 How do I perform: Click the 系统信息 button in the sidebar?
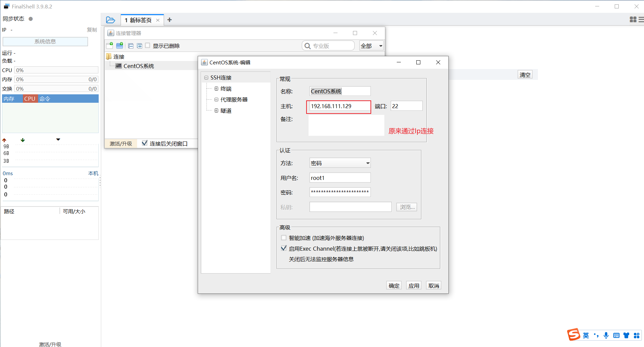point(45,41)
